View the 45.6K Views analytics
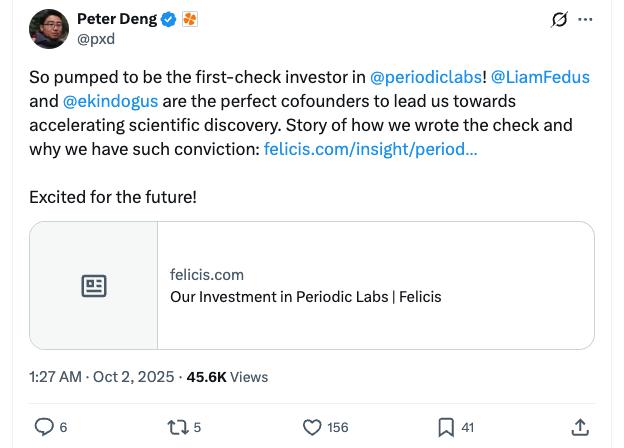 coord(227,377)
